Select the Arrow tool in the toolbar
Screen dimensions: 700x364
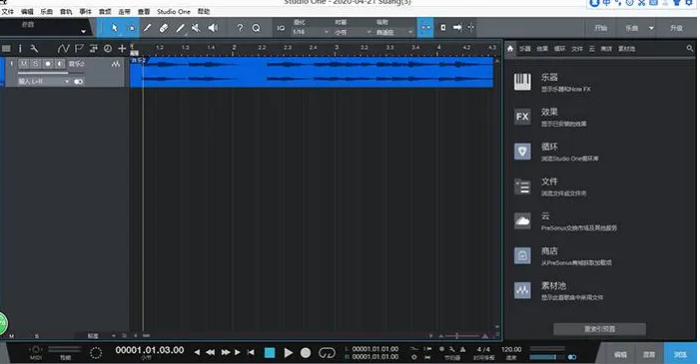coord(115,28)
